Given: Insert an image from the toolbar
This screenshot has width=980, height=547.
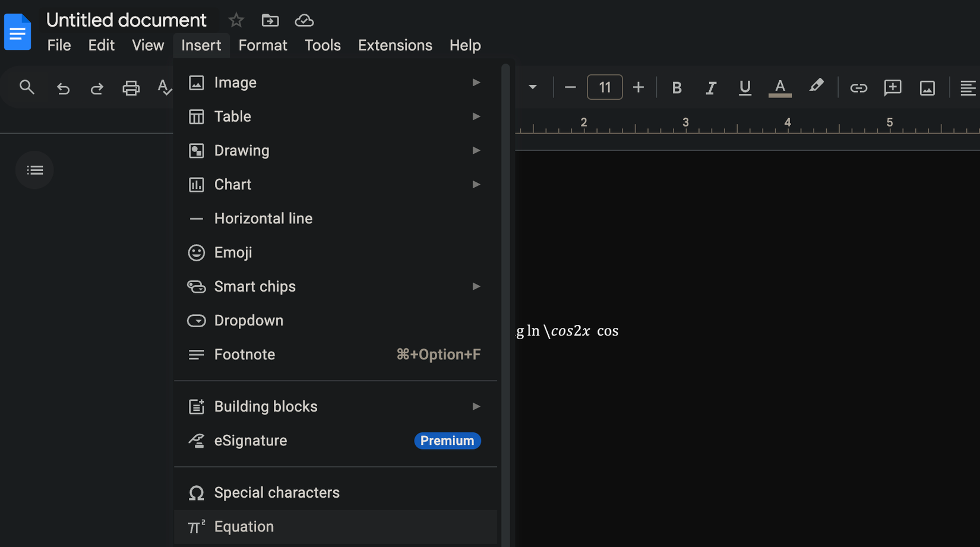Looking at the screenshot, I should coord(927,87).
